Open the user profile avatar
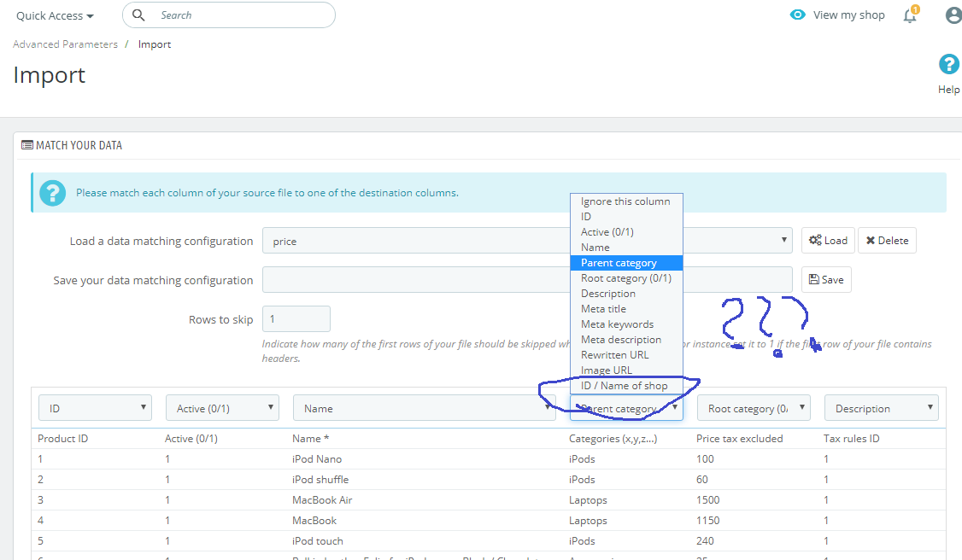The width and height of the screenshot is (962, 560). tap(953, 15)
